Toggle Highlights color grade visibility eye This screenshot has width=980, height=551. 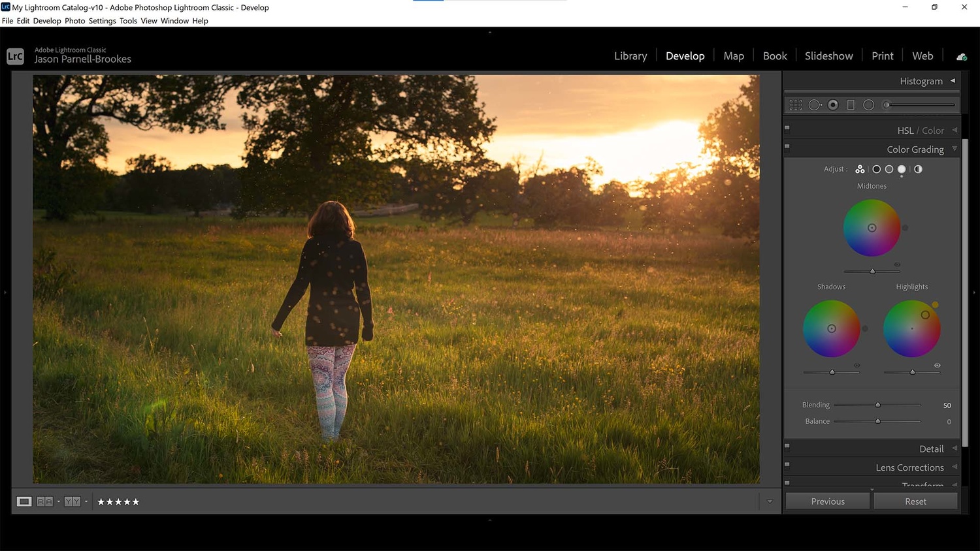click(937, 365)
